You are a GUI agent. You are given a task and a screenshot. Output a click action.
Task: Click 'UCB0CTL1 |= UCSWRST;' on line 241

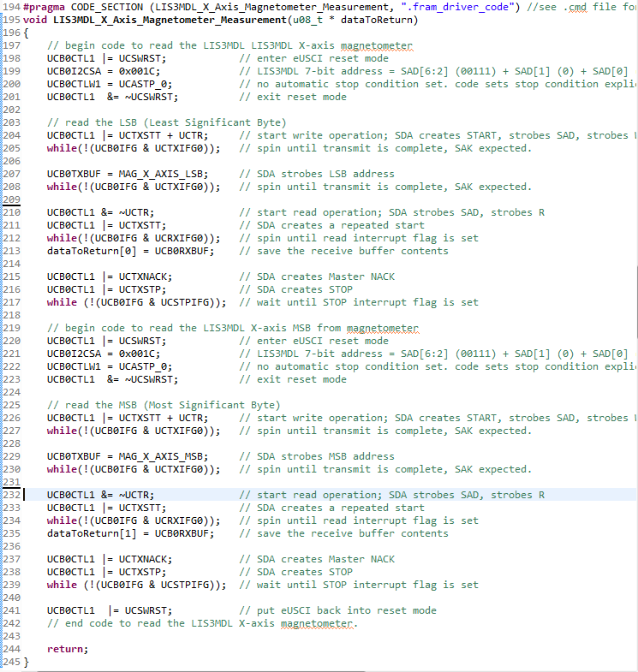click(110, 611)
